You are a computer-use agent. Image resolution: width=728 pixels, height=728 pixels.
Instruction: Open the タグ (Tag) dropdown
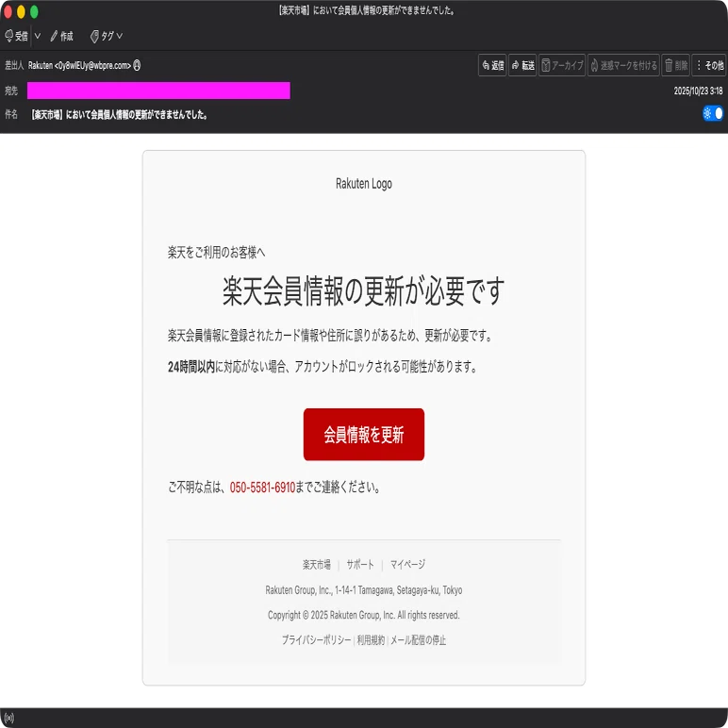tap(107, 36)
